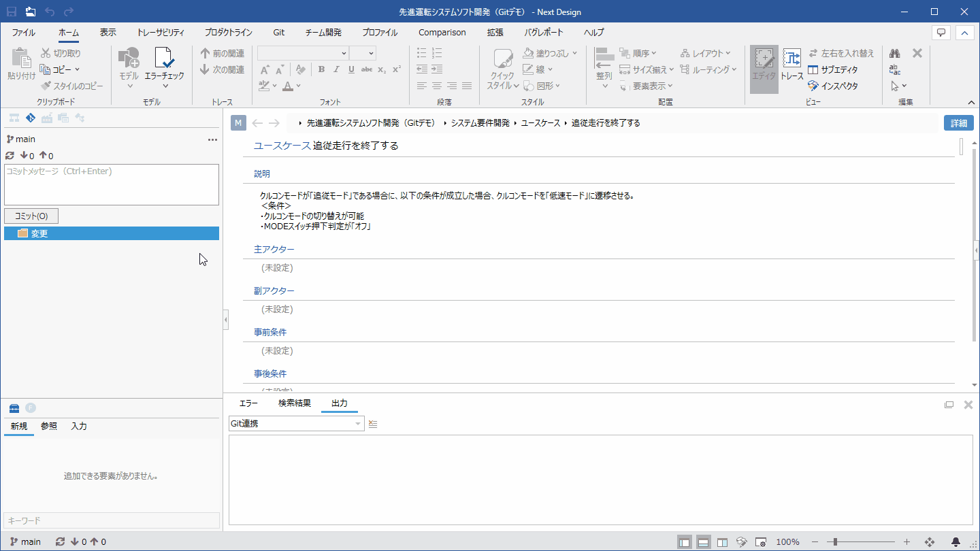Viewport: 980px width, 551px height.
Task: Click the Copy Style (スタイルのコピー) brush icon
Action: [x=46, y=86]
